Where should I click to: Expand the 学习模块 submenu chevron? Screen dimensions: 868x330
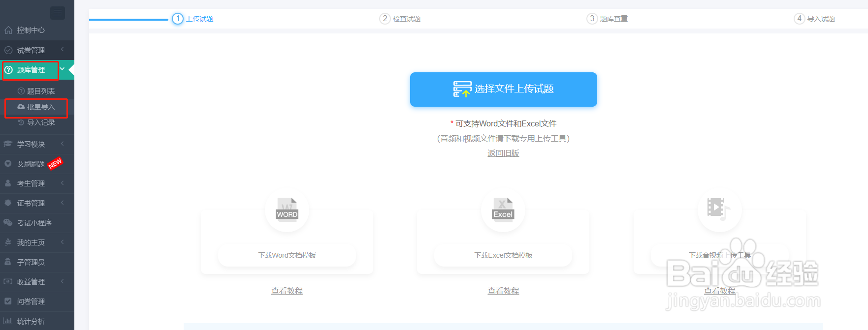click(x=63, y=144)
